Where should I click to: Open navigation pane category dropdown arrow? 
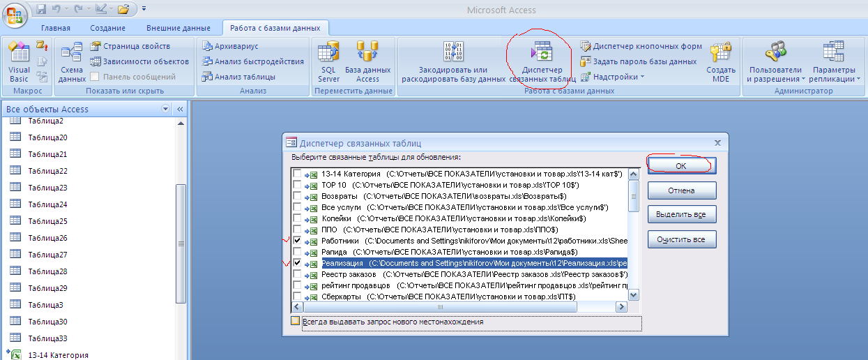(165, 109)
